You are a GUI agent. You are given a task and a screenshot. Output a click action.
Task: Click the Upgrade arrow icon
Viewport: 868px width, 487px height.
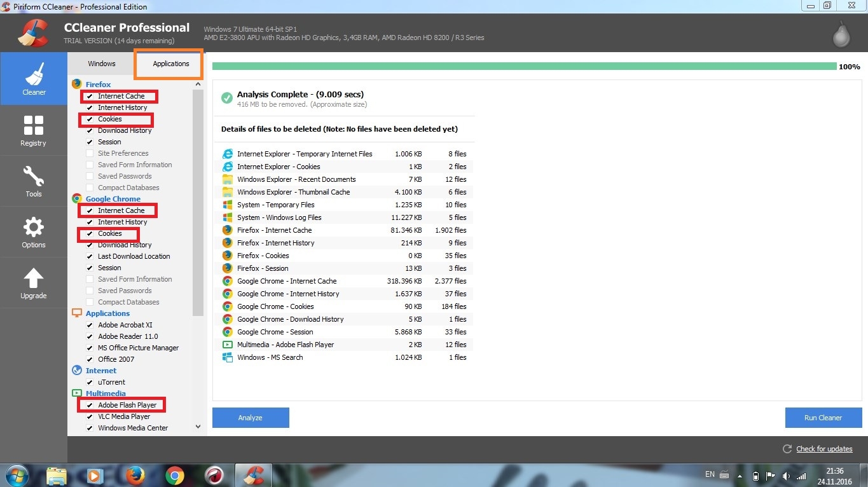(x=34, y=278)
